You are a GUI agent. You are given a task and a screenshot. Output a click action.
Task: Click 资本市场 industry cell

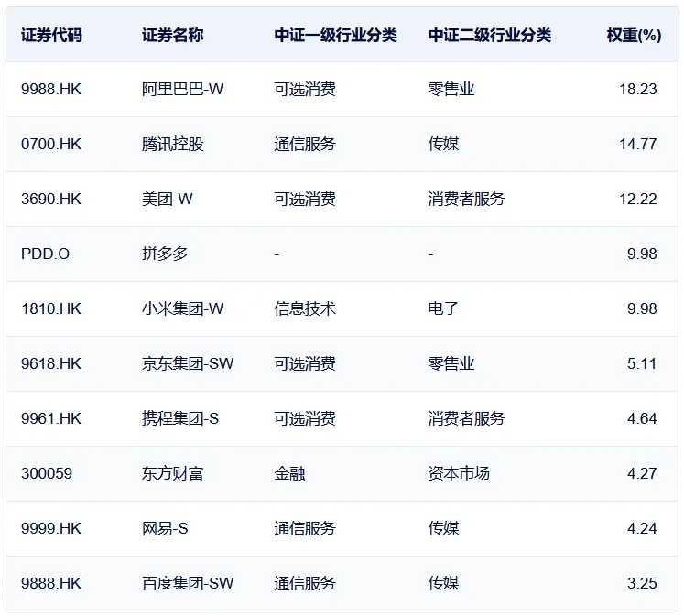pyautogui.click(x=459, y=474)
